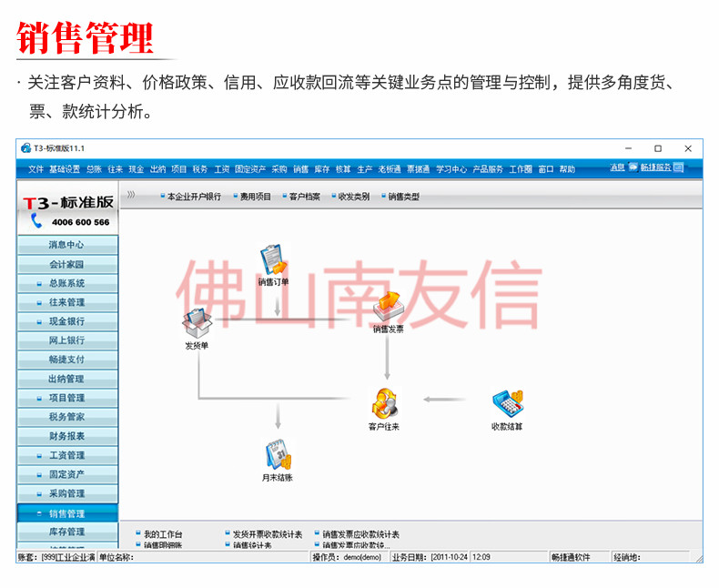Open the 销售 menu
Viewport: 719px width, 588px height.
301,169
